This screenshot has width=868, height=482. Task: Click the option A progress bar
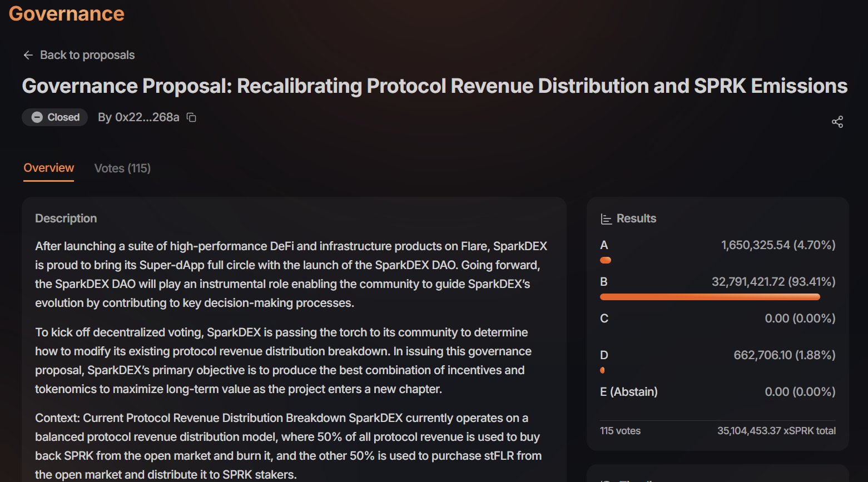tap(606, 260)
